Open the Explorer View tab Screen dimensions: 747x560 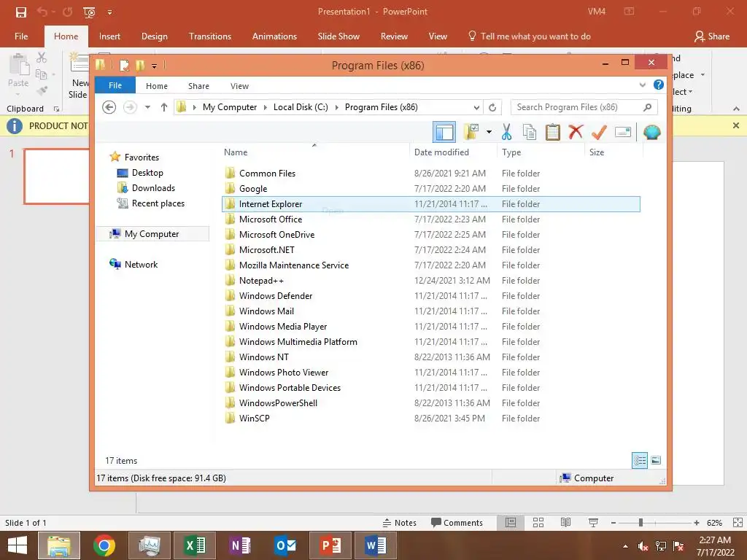coord(239,86)
